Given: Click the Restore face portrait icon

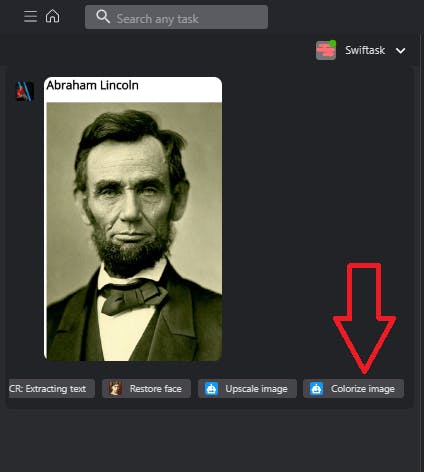Looking at the screenshot, I should pos(115,388).
